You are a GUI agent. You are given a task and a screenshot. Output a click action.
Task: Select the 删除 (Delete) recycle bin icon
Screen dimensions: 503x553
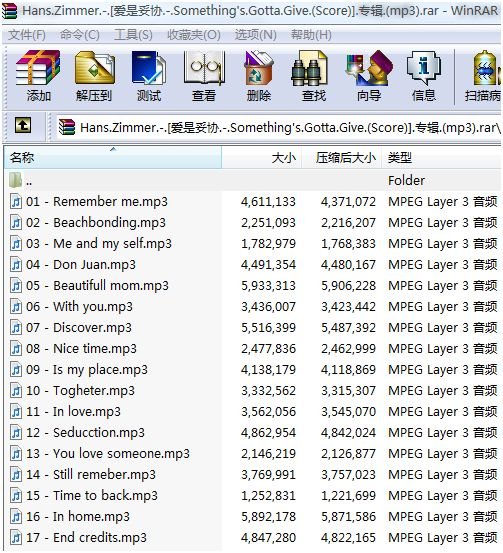259,75
